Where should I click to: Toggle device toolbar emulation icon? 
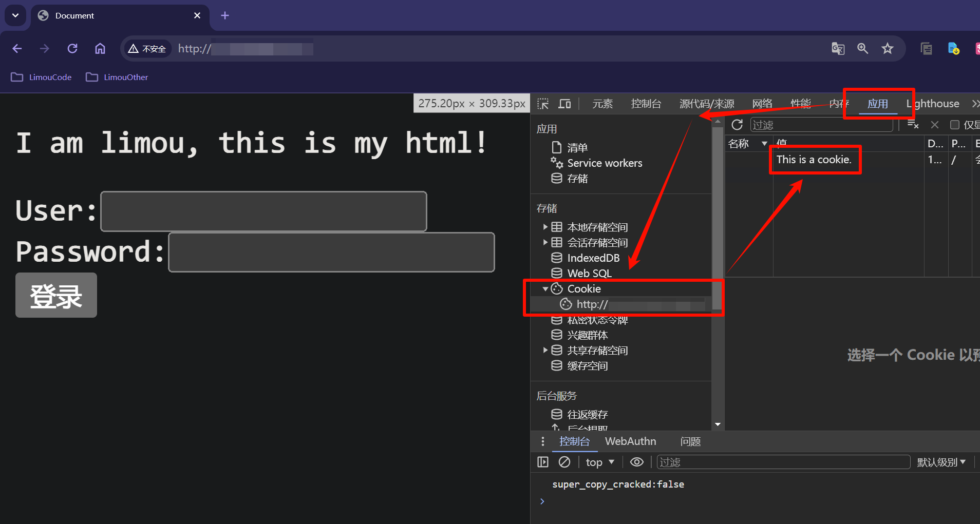[564, 104]
